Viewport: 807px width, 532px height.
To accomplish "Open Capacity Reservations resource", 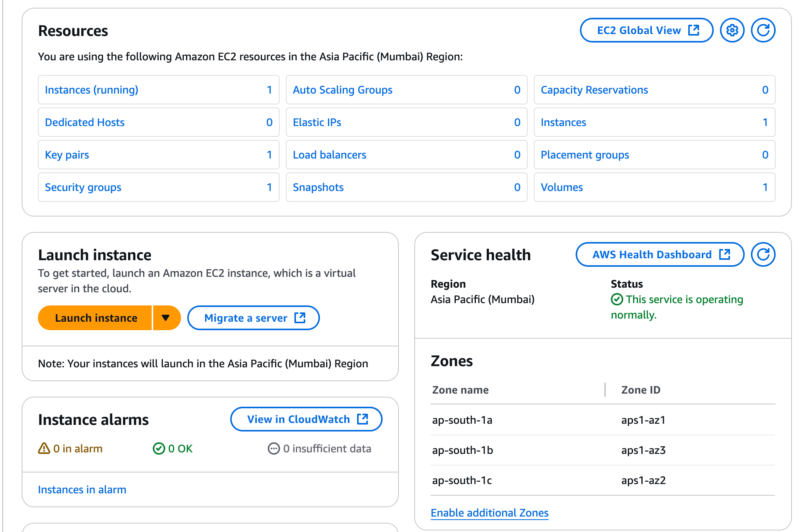I will 594,90.
